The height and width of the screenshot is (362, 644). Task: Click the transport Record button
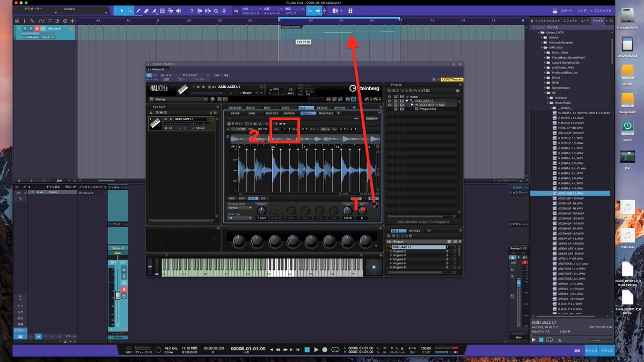pyautogui.click(x=326, y=350)
